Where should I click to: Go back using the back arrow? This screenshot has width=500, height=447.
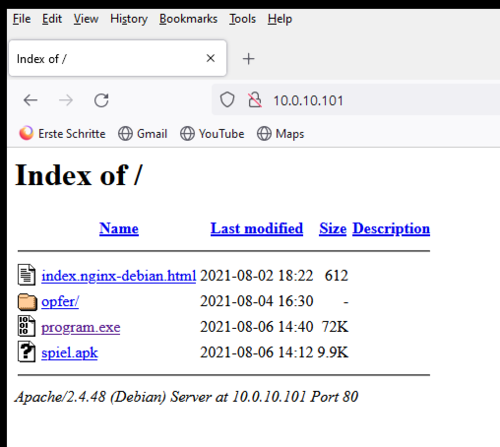30,100
